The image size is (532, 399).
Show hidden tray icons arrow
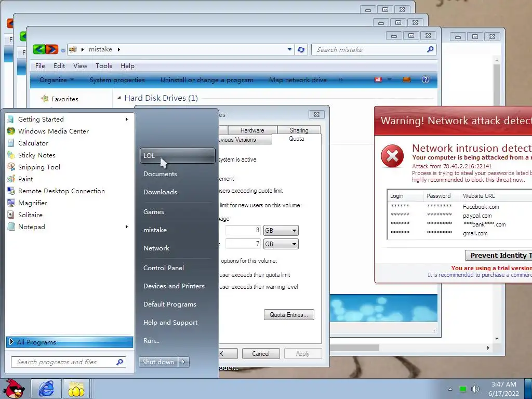click(450, 389)
